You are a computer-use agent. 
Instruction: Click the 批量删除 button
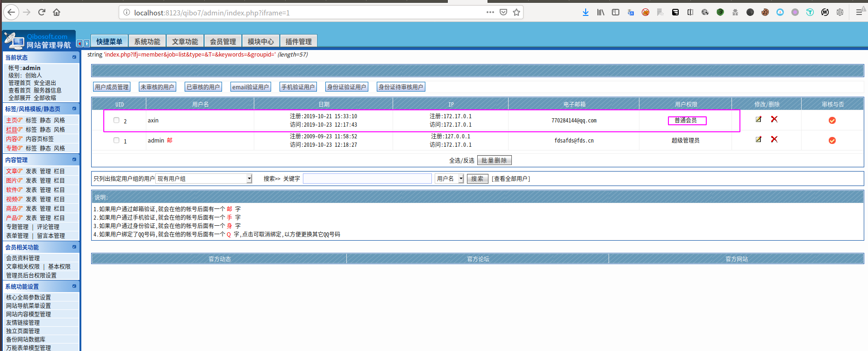click(495, 160)
